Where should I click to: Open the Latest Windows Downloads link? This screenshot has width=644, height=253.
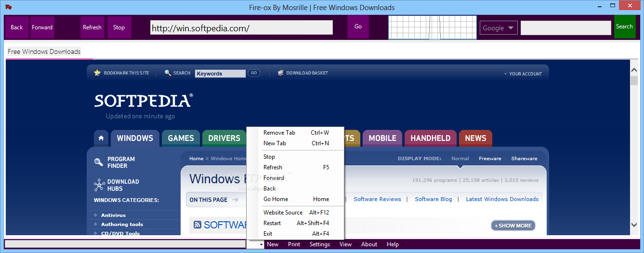(x=502, y=199)
